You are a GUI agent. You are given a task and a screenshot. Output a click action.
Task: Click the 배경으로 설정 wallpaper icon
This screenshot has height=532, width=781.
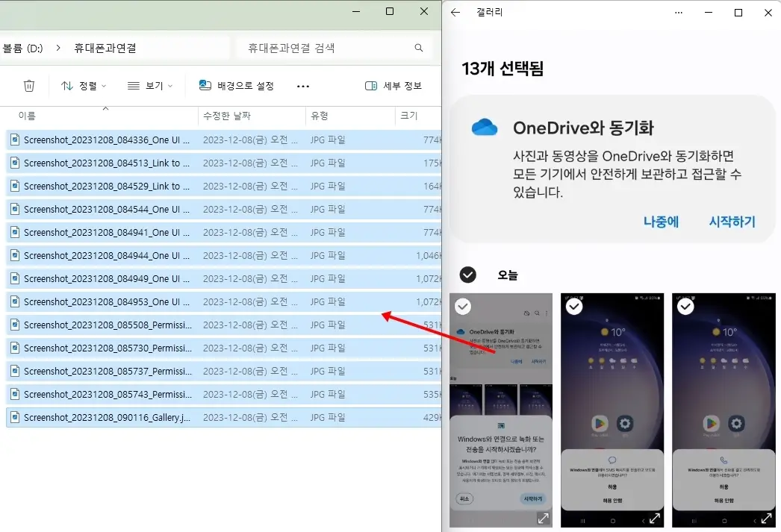tap(205, 85)
